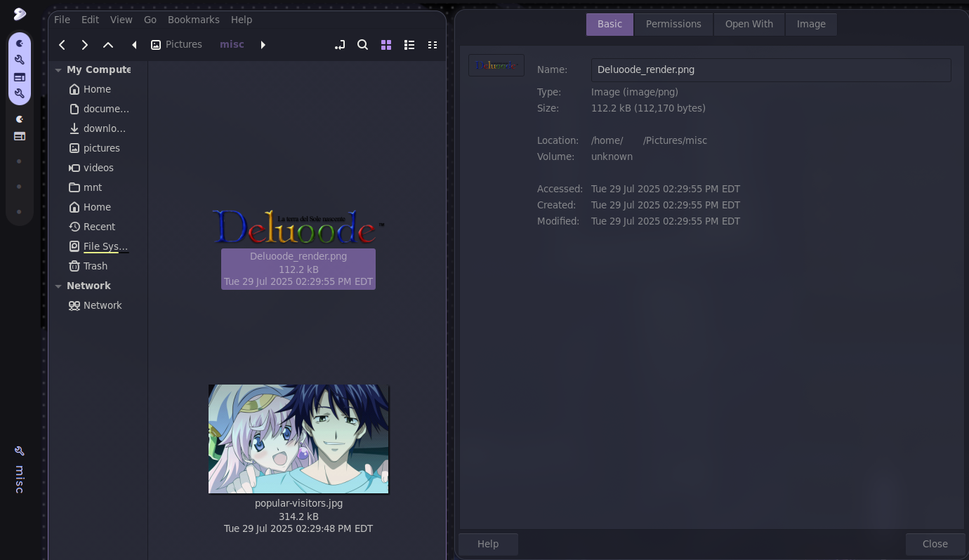Close the properties dialog
The image size is (969, 560).
(x=935, y=544)
